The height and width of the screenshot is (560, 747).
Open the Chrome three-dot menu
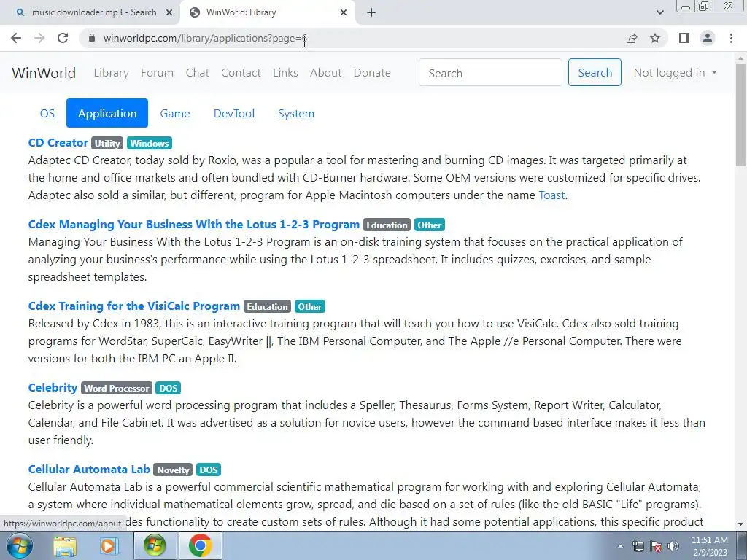coord(731,38)
